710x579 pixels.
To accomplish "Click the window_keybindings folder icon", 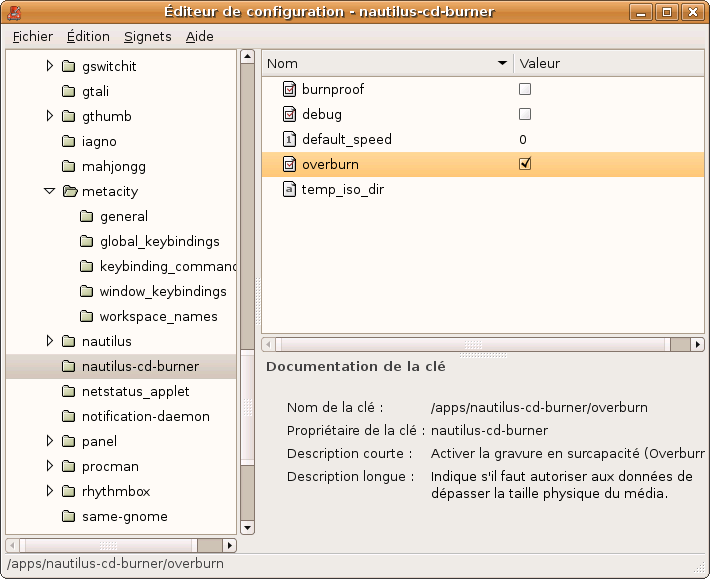I will coord(86,292).
